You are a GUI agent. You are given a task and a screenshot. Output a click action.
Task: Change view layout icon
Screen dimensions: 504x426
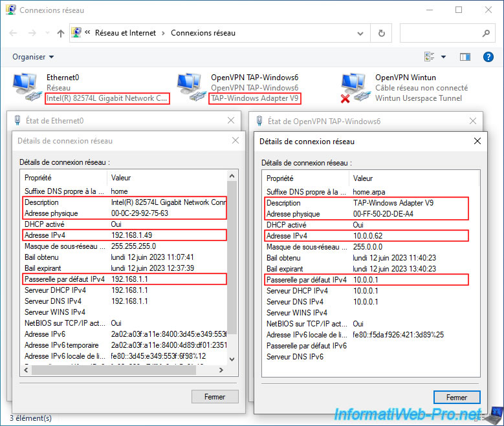tap(429, 57)
